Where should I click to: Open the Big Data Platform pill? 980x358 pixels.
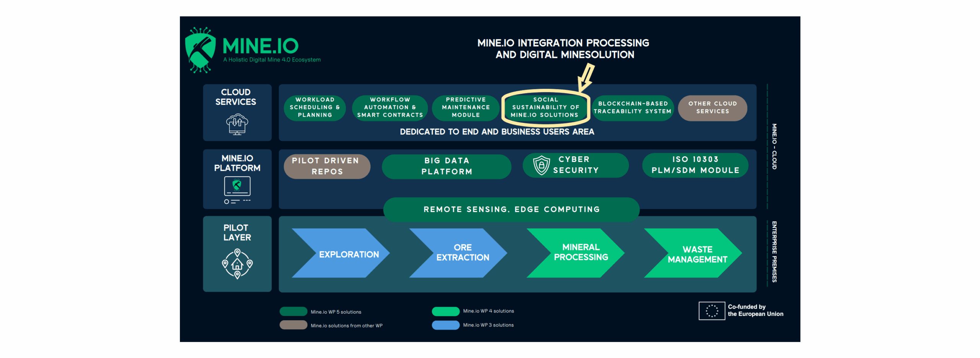(x=446, y=166)
